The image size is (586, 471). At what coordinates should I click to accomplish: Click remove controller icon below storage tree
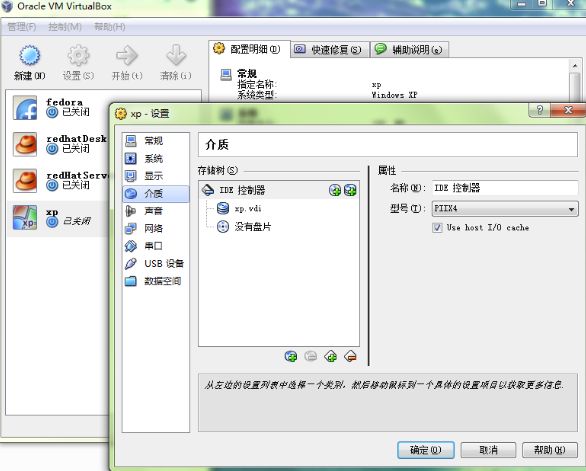click(351, 356)
